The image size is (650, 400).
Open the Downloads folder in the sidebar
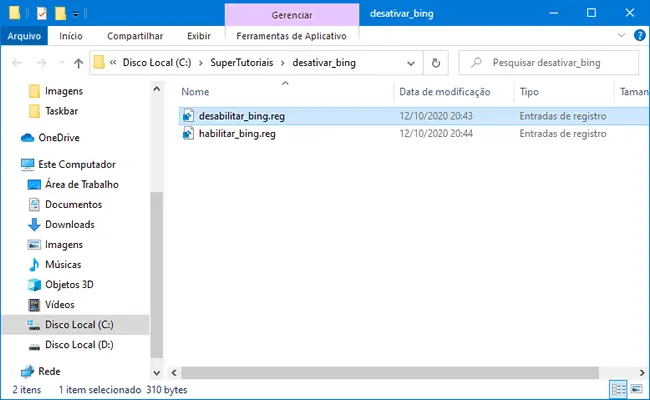(x=69, y=224)
